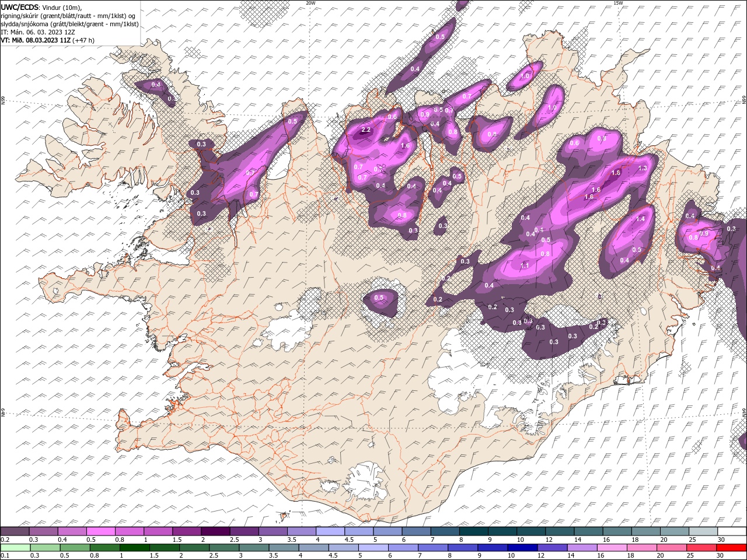Click the 1.3 precipitation value on the map
The height and width of the screenshot is (560, 747).
pos(643,168)
